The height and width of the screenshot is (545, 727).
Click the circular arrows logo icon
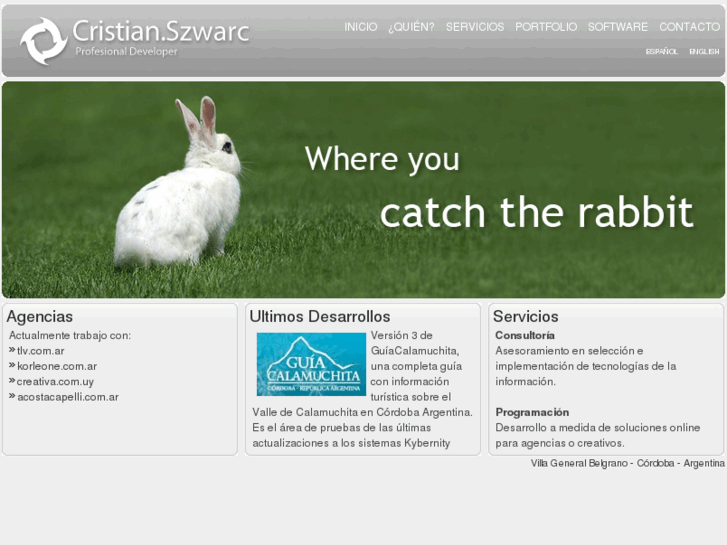point(43,41)
